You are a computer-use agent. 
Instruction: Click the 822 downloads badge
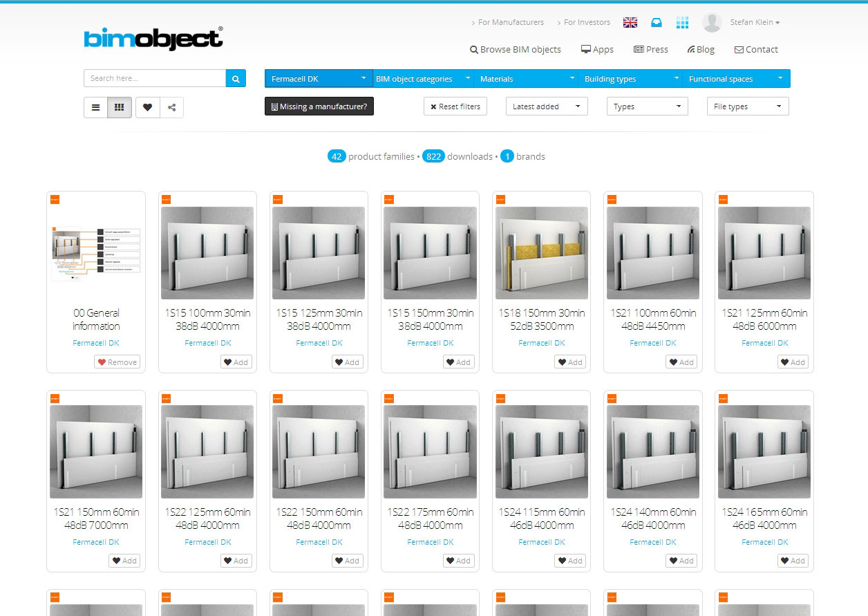433,156
